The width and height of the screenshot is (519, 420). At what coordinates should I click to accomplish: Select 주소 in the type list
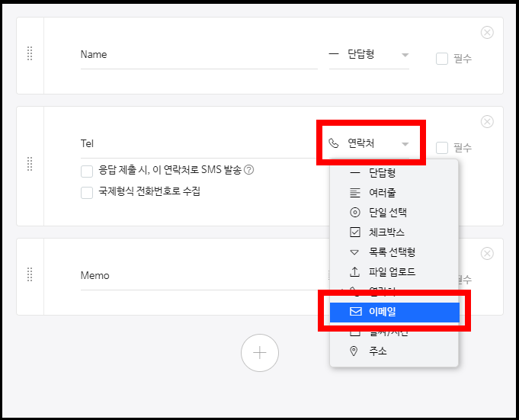[394, 351]
